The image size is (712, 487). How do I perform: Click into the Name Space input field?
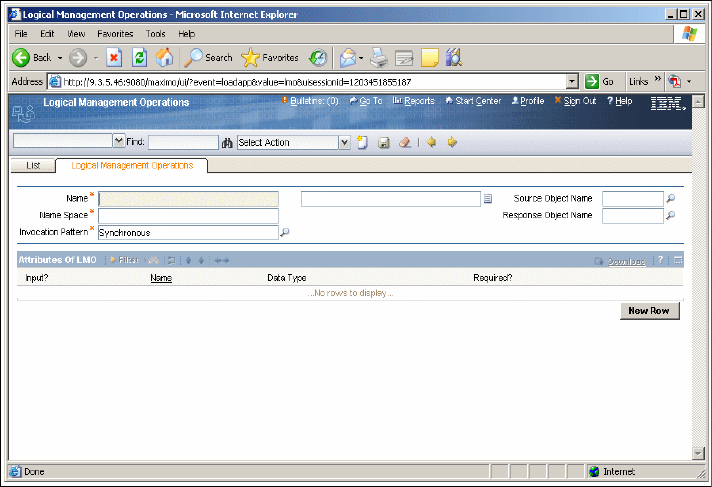coord(188,216)
